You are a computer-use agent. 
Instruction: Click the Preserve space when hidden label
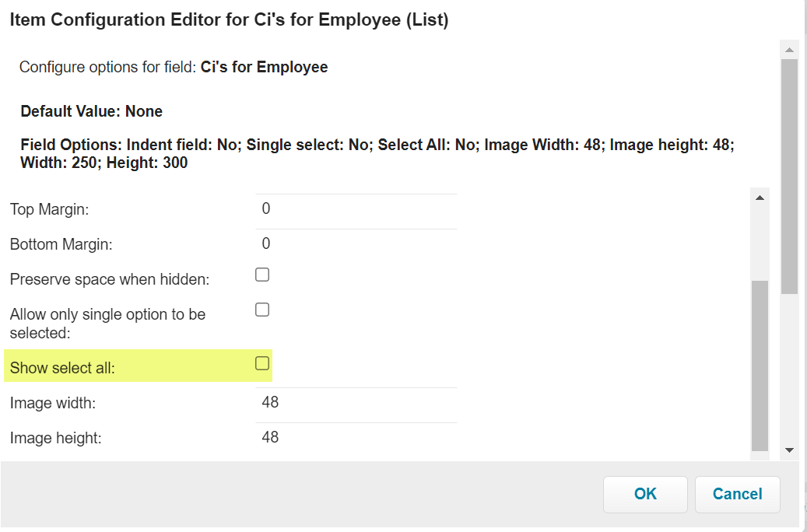110,279
